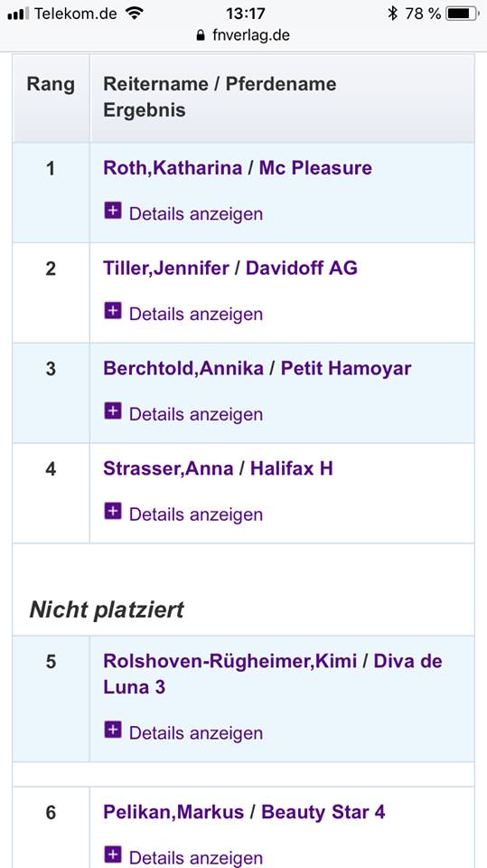Image resolution: width=487 pixels, height=868 pixels.
Task: Open Berchtold,Annika / Petit Hamoyar link
Action: point(258,369)
